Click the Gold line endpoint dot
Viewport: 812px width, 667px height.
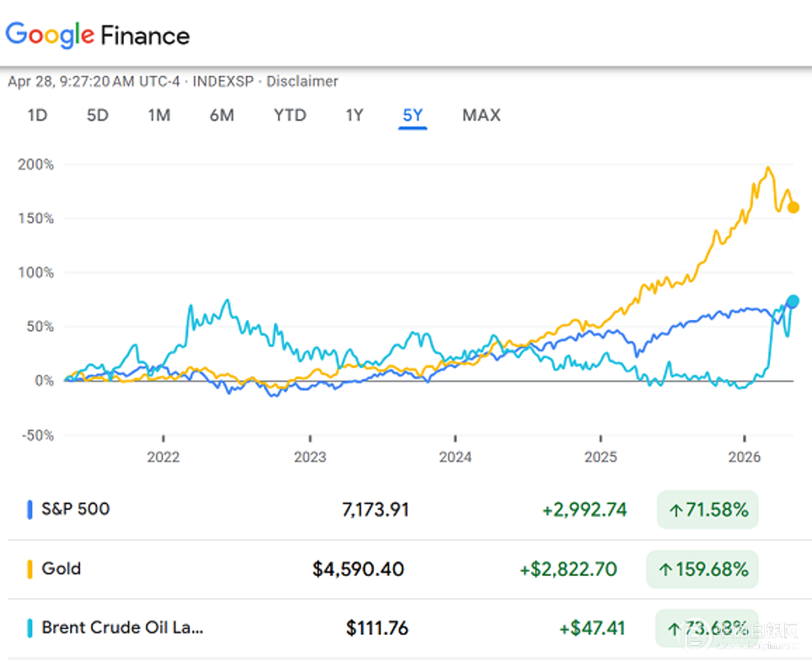point(793,207)
